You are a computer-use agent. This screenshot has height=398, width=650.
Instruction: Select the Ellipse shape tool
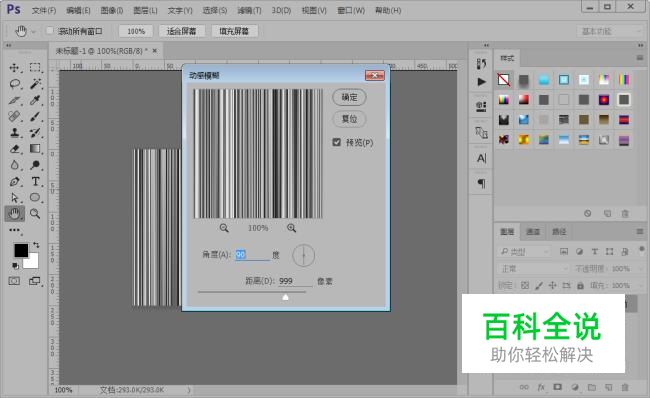tap(35, 197)
